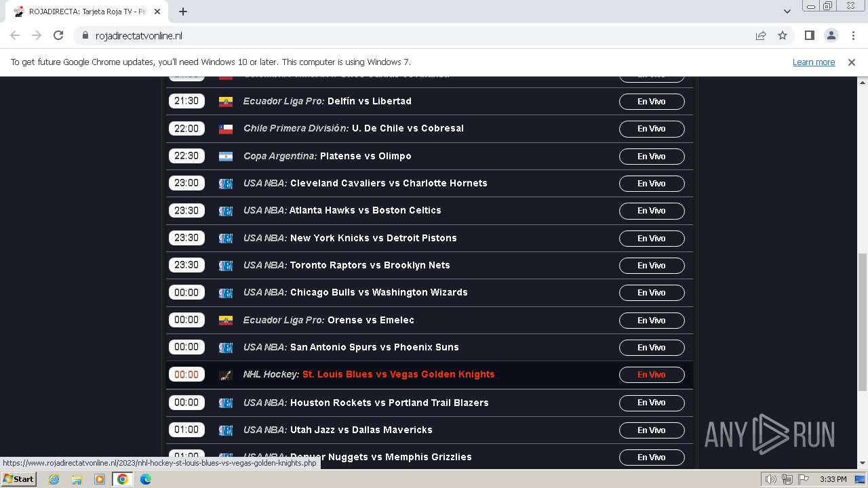Click En Vivo for Utah Jazz vs Dallas Mavericks
The height and width of the screenshot is (488, 868).
pyautogui.click(x=652, y=430)
